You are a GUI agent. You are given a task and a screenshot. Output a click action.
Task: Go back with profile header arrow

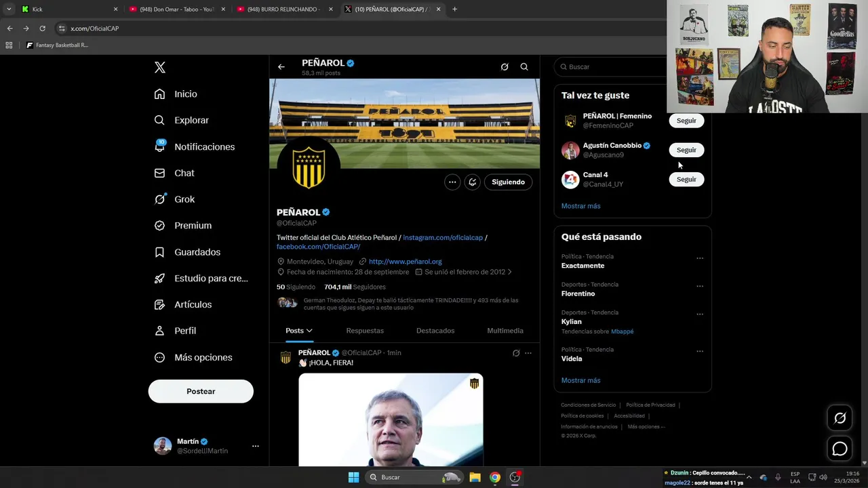pyautogui.click(x=281, y=67)
